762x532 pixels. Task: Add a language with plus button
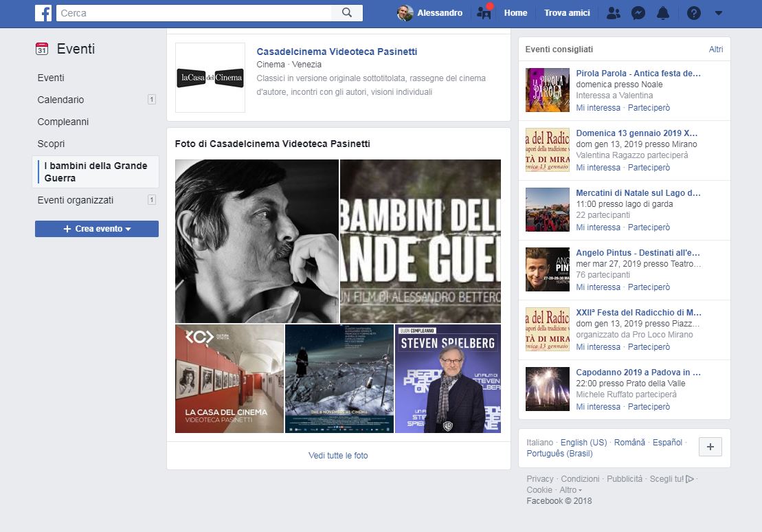pos(710,446)
